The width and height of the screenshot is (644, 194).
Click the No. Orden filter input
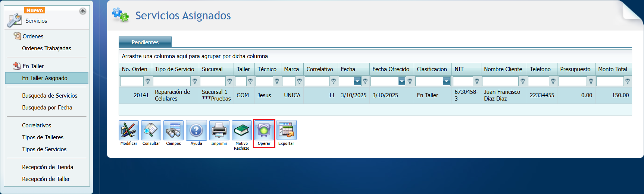[132, 81]
